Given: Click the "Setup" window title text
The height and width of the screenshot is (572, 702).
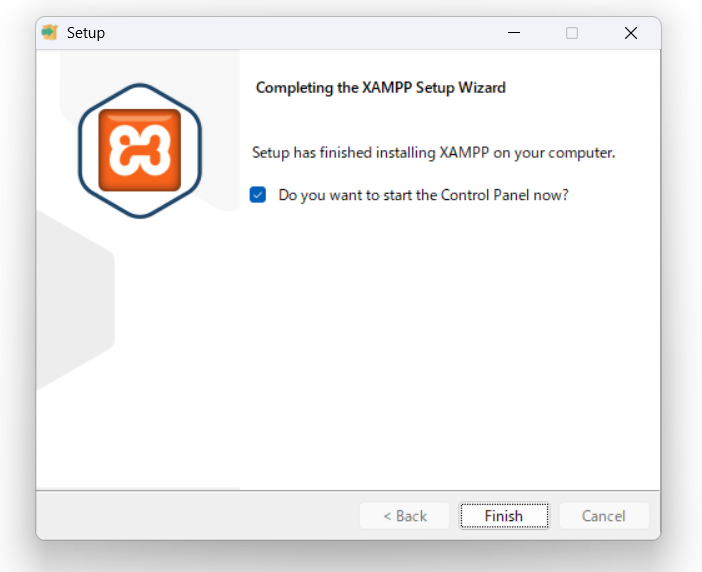Looking at the screenshot, I should coord(86,33).
